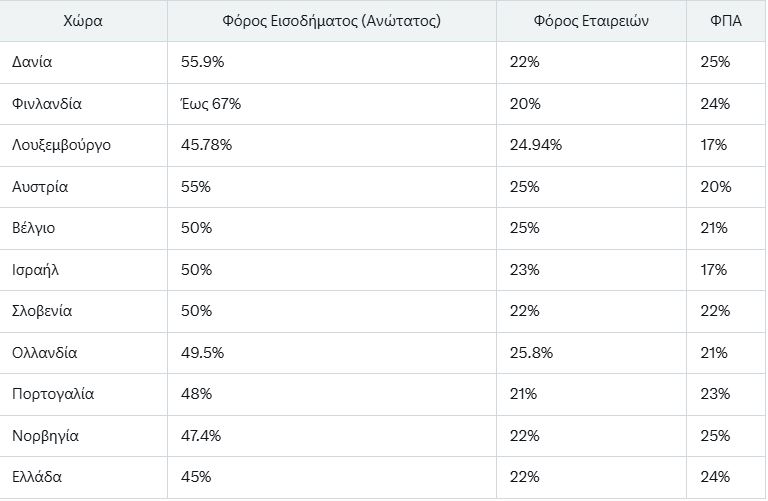
Task: Click the Πορτογαλία row name
Action: point(53,394)
